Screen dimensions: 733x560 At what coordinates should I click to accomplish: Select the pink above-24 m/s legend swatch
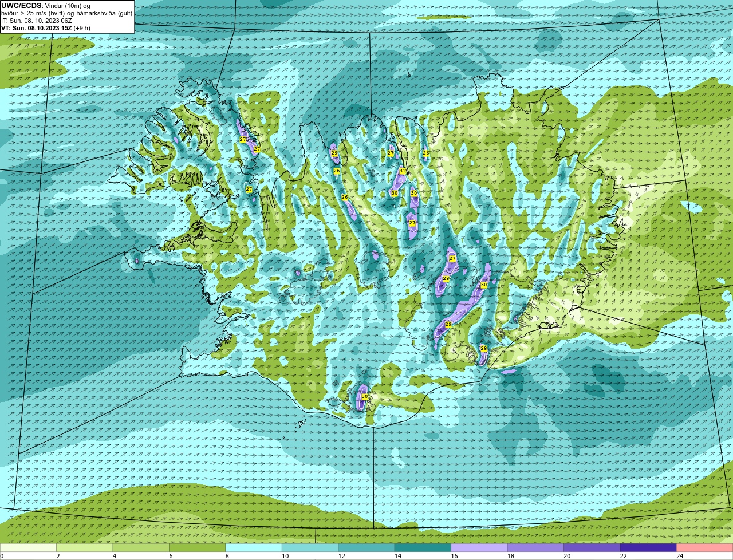pos(705,547)
